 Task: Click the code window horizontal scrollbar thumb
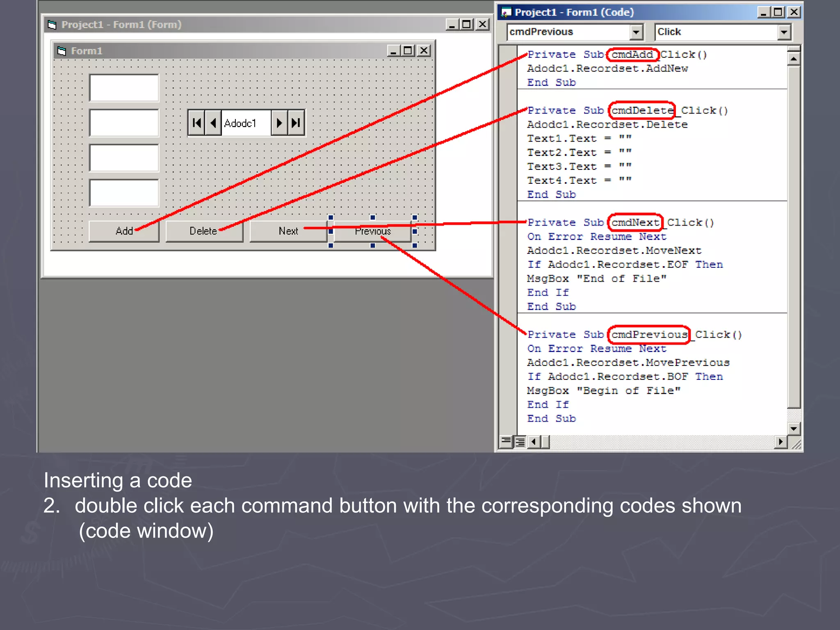click(545, 442)
